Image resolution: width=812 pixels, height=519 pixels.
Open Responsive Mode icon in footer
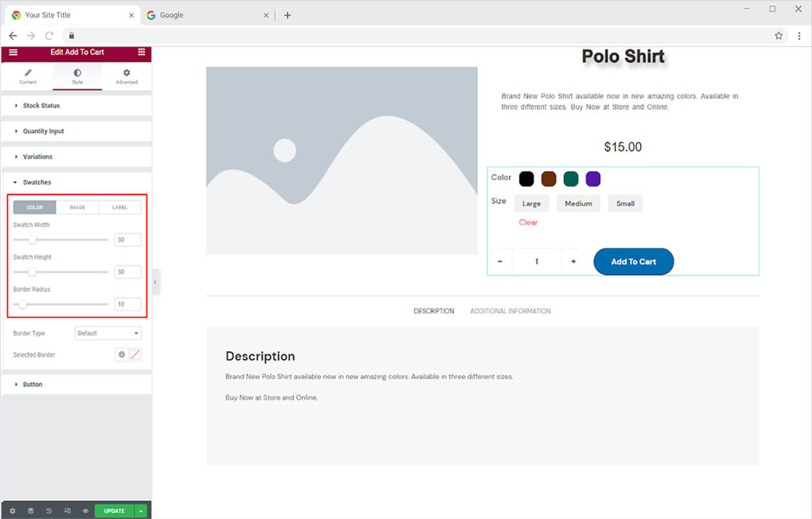pyautogui.click(x=67, y=511)
